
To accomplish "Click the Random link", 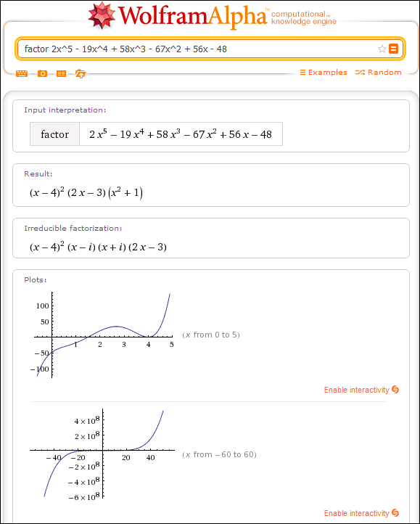I will coord(378,72).
